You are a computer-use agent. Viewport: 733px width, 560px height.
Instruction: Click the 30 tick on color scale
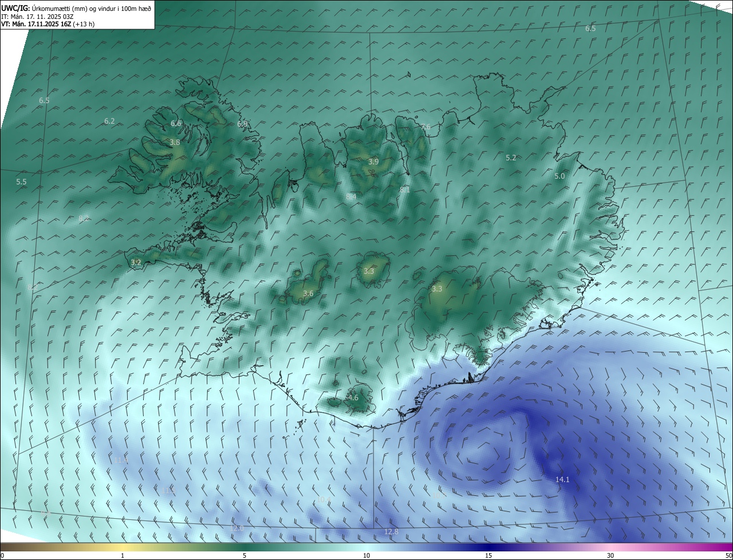tap(610, 555)
